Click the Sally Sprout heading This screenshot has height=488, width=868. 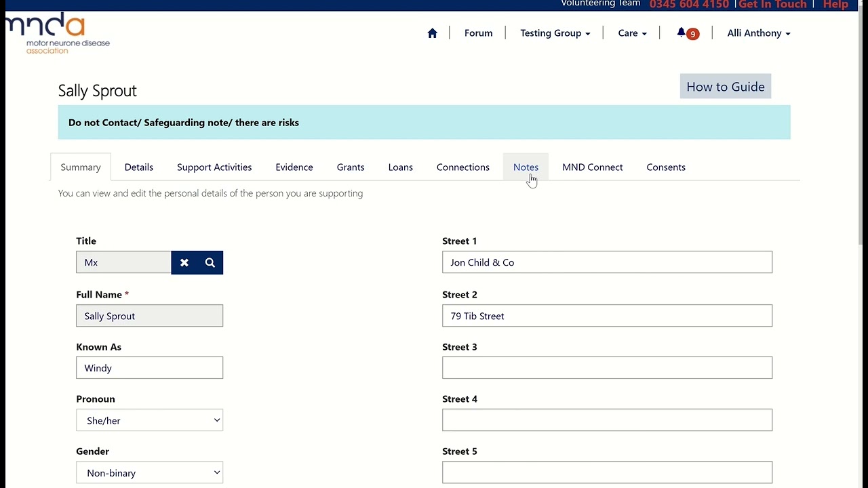tap(97, 91)
